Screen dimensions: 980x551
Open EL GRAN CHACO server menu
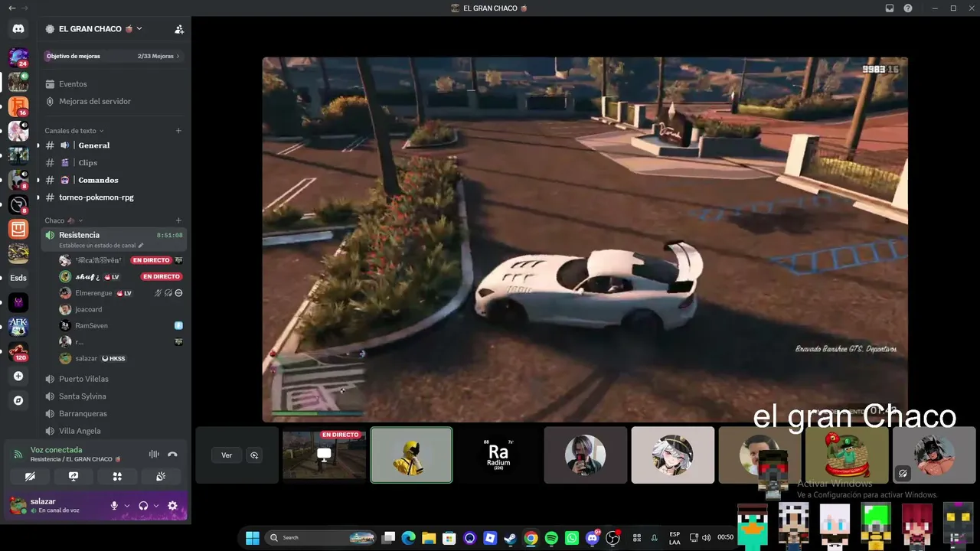click(x=95, y=29)
